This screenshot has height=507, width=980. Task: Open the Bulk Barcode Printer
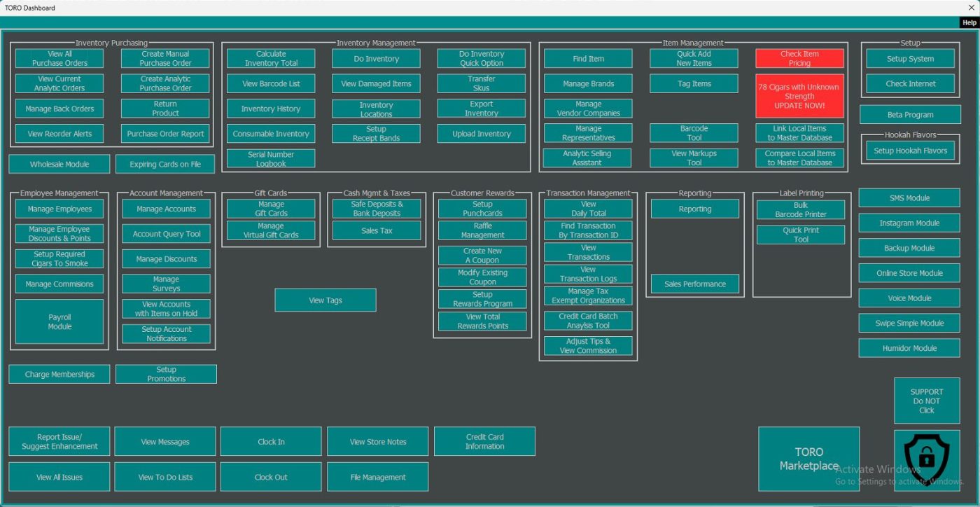pos(800,210)
